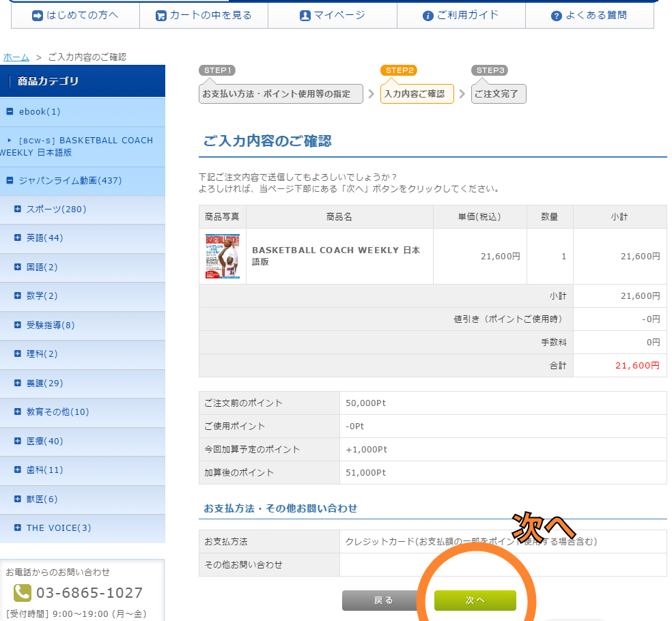Click the お支払方法・その他お問い合わせ section heading
This screenshot has width=672, height=621.
(x=280, y=508)
